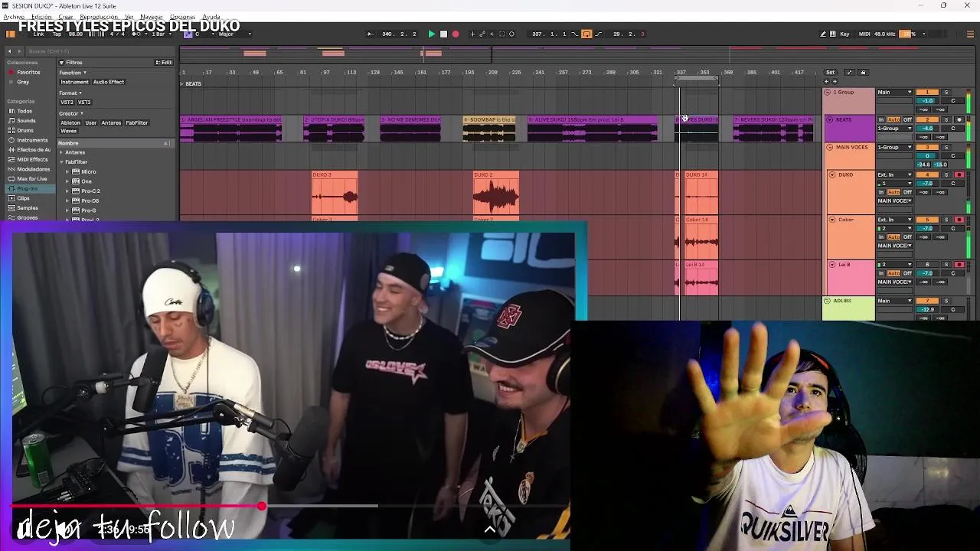Open the Ayuda menu
Viewport: 980px width, 551px height.
[211, 17]
